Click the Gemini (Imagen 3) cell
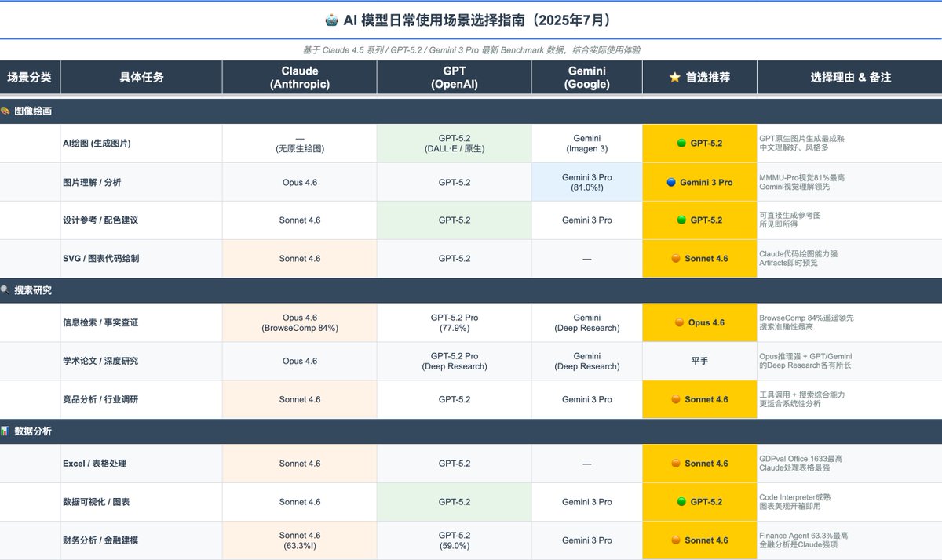 587,144
